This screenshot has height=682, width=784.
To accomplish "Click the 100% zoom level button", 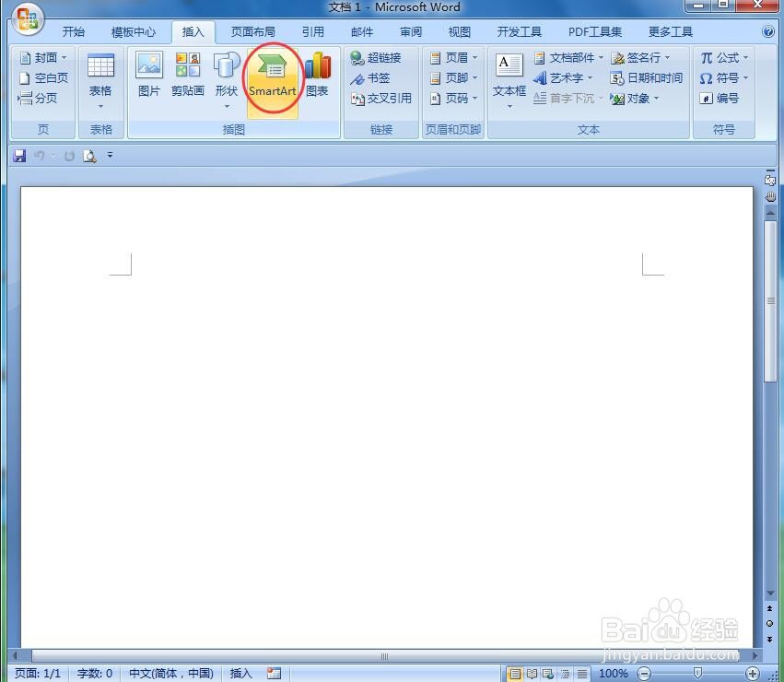I will point(614,674).
